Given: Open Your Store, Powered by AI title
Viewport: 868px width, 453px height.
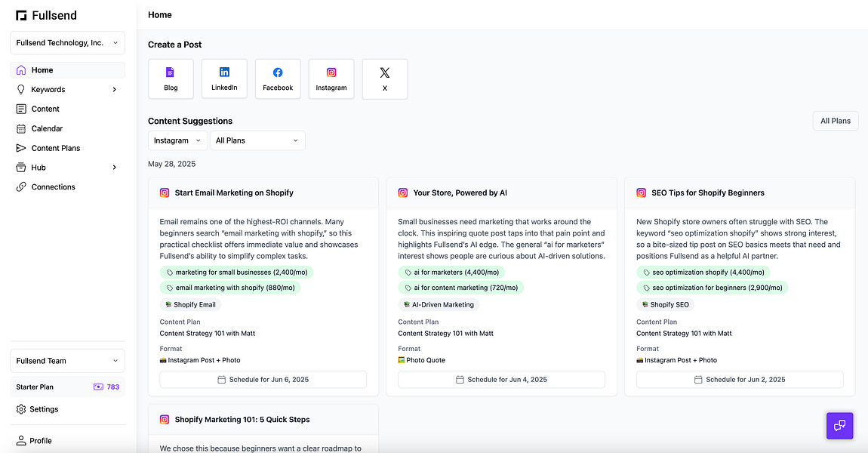Looking at the screenshot, I should (x=460, y=193).
